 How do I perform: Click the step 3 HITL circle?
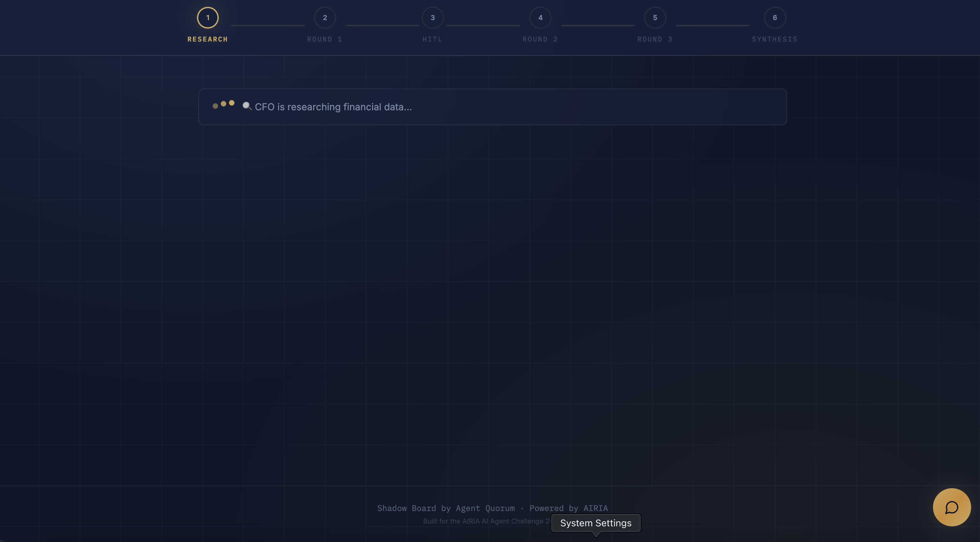click(x=432, y=18)
